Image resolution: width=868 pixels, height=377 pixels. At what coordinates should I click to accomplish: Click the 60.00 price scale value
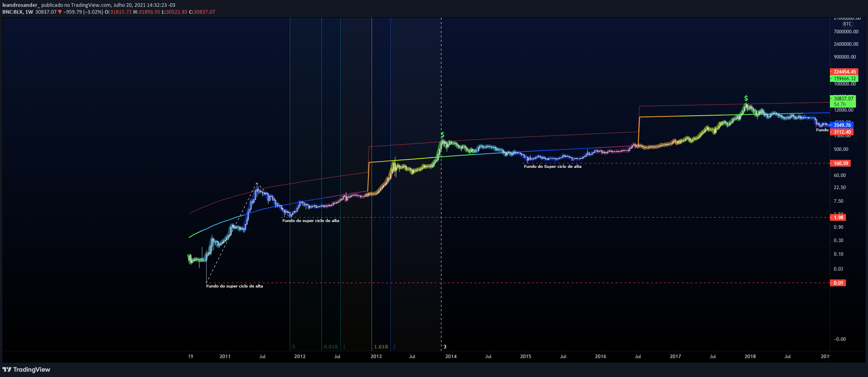tap(840, 175)
